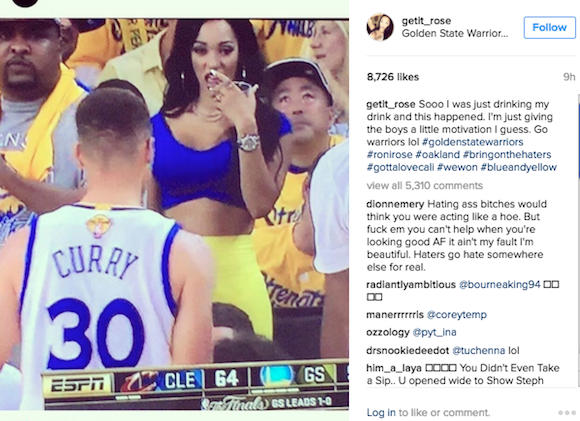Open the three-dot more options menu
Viewport: 580px width, 421px height.
click(567, 412)
